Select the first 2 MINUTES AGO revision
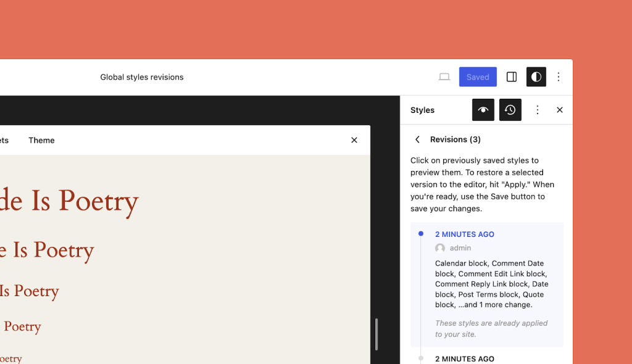This screenshot has width=632, height=364. click(x=487, y=284)
